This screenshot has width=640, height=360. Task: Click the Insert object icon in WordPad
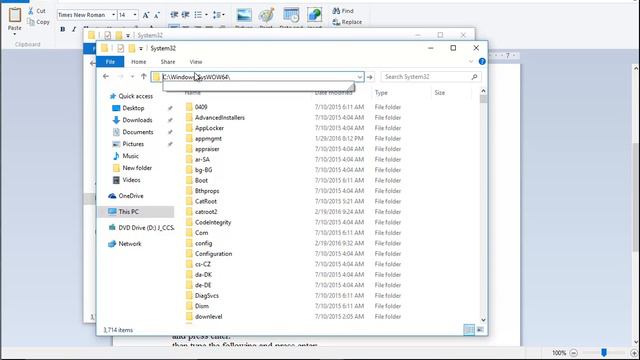[x=314, y=15]
